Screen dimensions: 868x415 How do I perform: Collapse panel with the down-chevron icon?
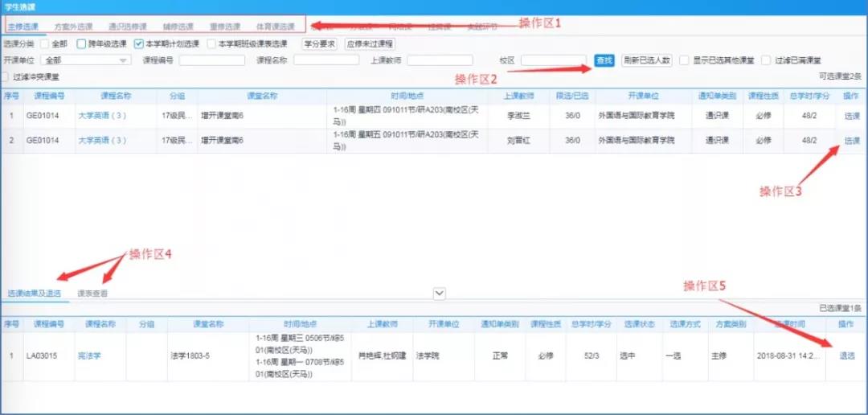(440, 294)
